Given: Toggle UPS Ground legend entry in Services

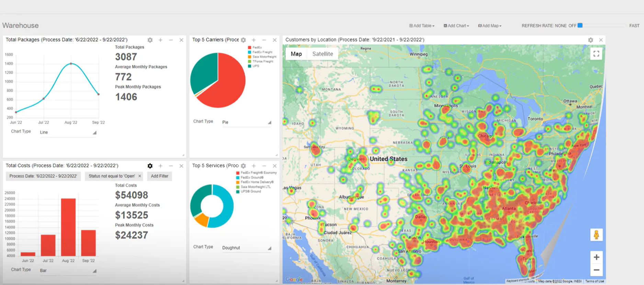Looking at the screenshot, I should coord(249,191).
